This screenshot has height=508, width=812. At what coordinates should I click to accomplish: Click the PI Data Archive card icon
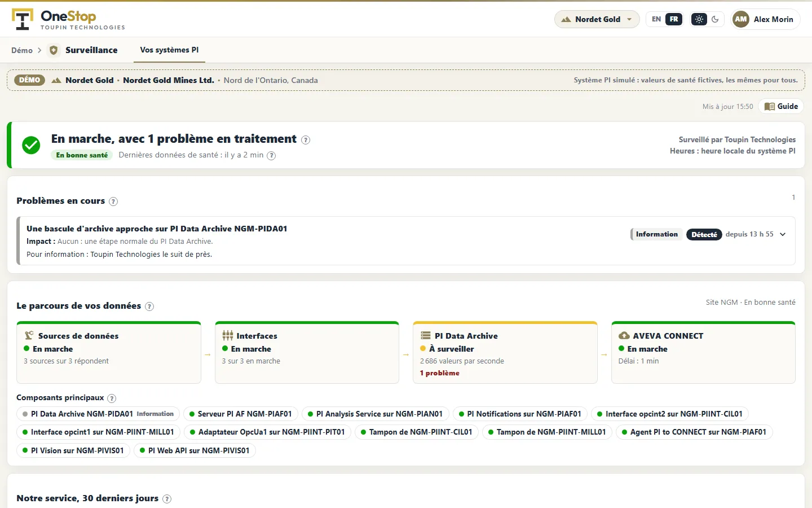[425, 335]
